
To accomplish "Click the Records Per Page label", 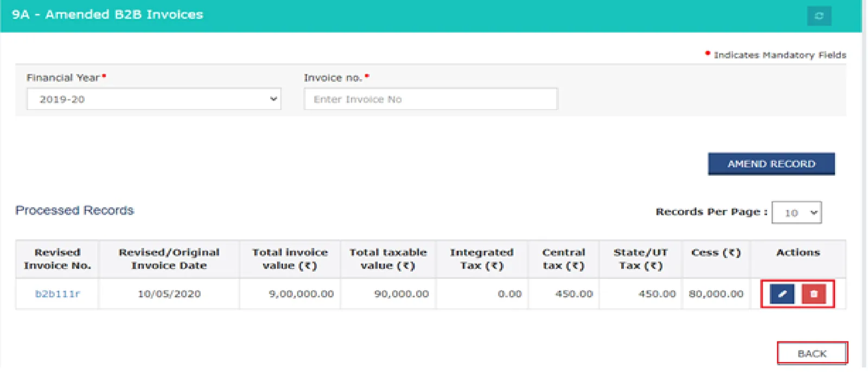I will click(x=711, y=212).
